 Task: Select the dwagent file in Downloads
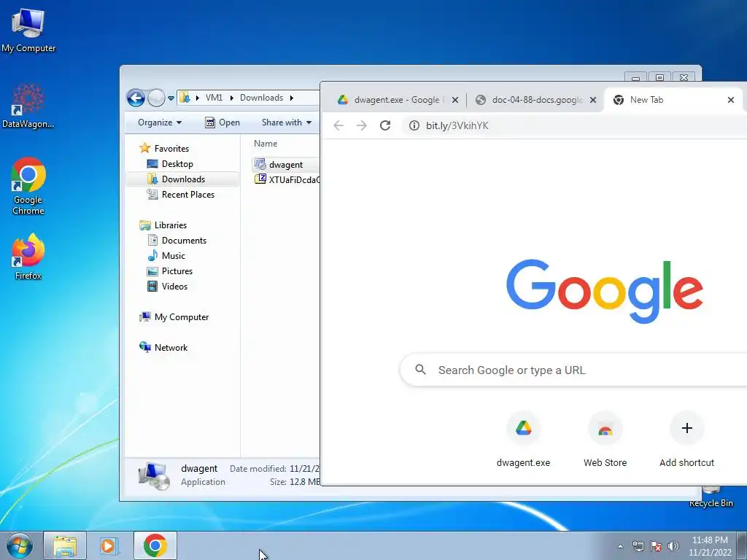286,164
